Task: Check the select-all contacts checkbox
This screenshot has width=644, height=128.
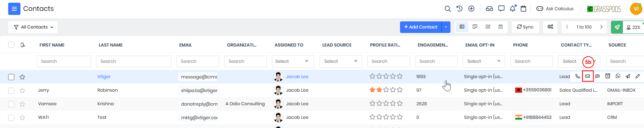Action: click(11, 44)
